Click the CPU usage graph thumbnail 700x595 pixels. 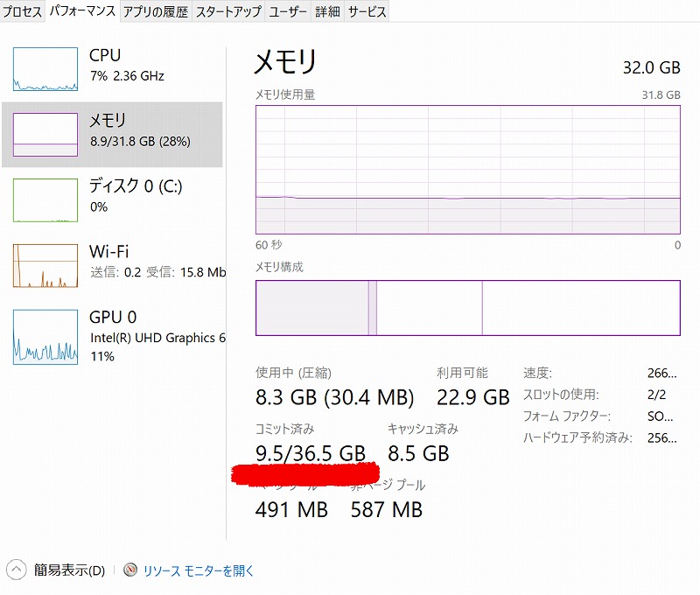click(x=45, y=69)
